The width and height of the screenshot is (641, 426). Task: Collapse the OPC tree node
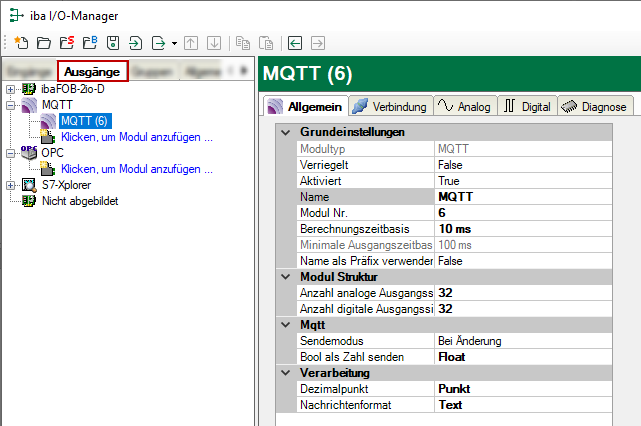[x=11, y=153]
